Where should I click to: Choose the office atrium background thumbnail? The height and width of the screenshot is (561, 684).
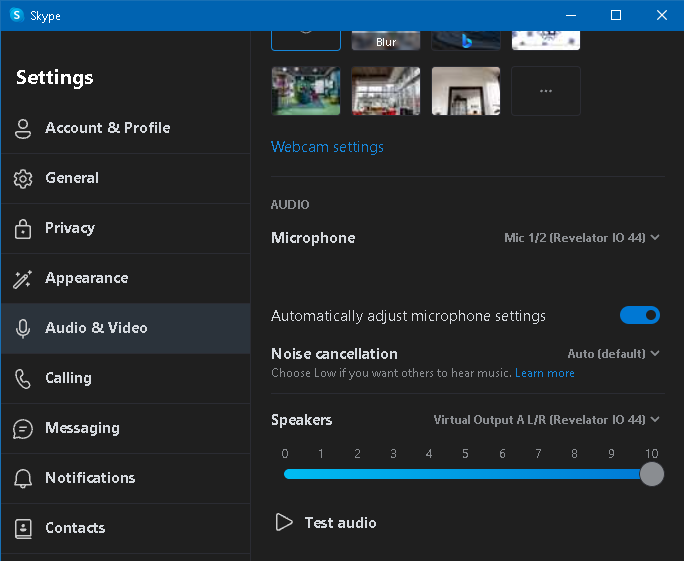pos(386,91)
